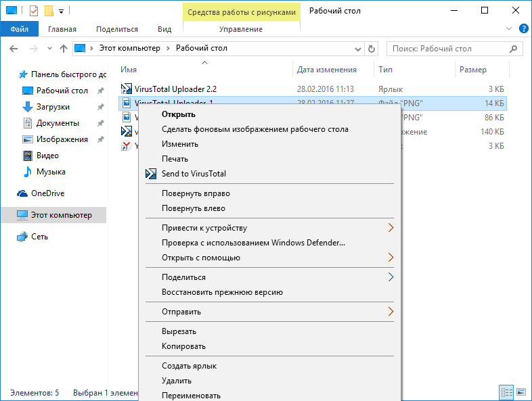
Task: Click the back navigation arrow
Action: (x=14, y=49)
